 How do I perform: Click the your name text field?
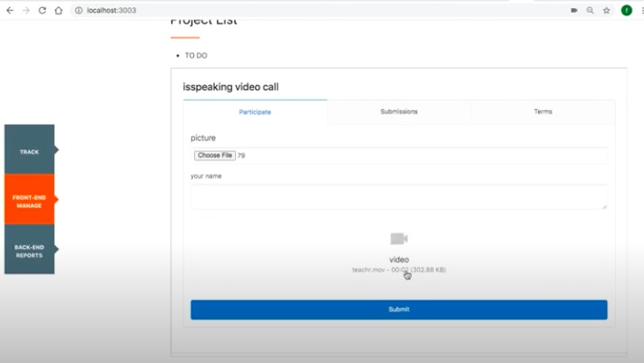(399, 197)
